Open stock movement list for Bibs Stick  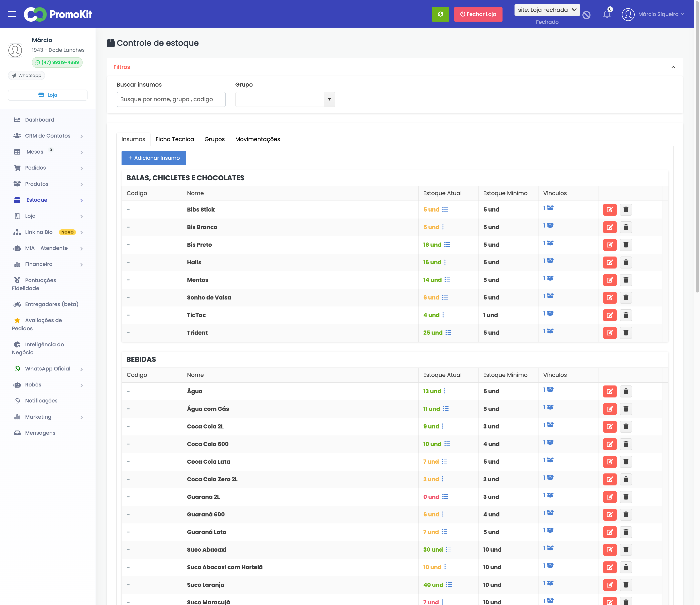[x=445, y=210]
